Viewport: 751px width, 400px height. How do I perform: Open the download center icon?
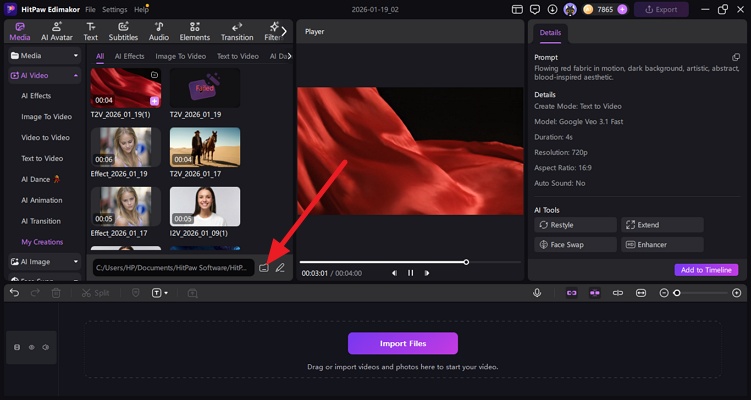tap(552, 10)
